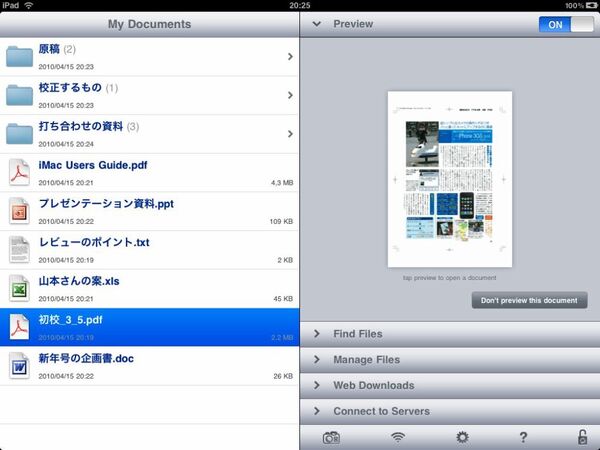This screenshot has height=450, width=600.
Task: Tap the 109 KB file size label
Action: coord(281,222)
